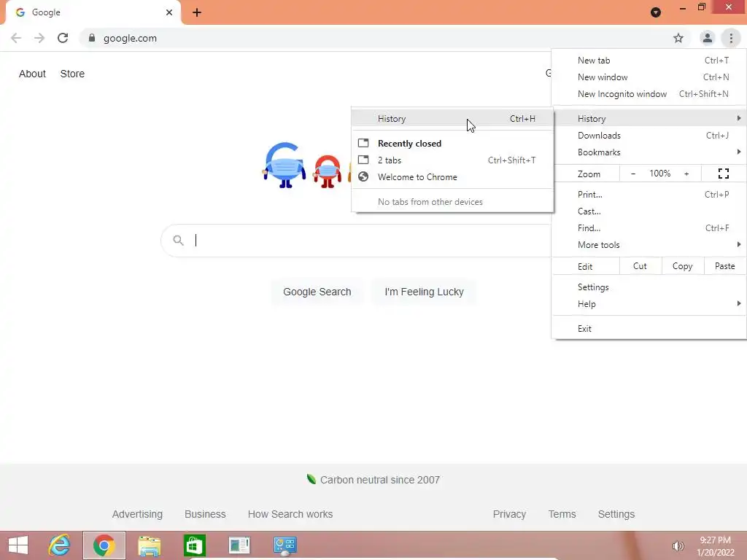Screen dimensions: 747x560
Task: Click the dark circular dropdown icon in title bar
Action: click(656, 12)
